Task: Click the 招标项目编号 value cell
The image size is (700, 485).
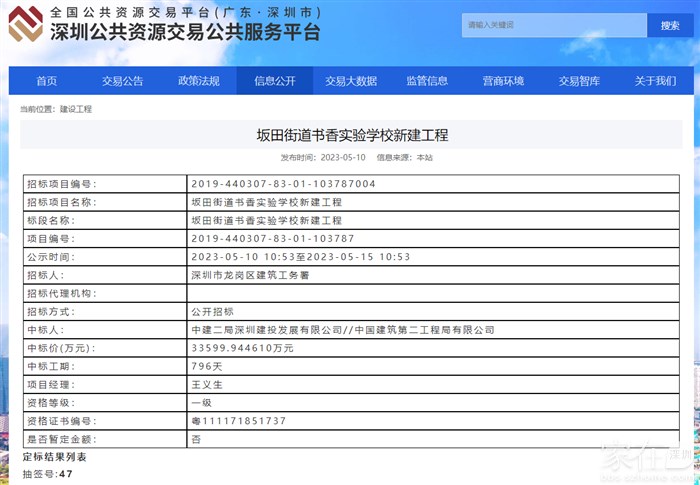Action: tap(283, 184)
